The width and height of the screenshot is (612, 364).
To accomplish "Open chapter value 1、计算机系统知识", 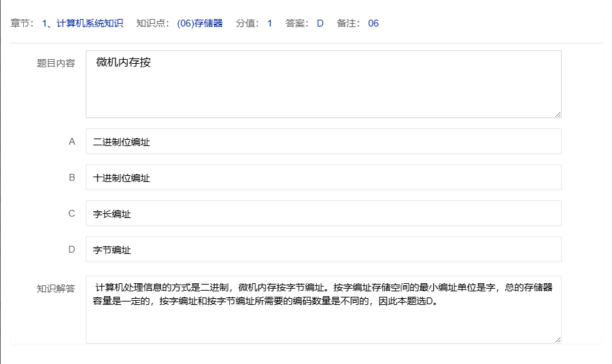I will tap(82, 24).
